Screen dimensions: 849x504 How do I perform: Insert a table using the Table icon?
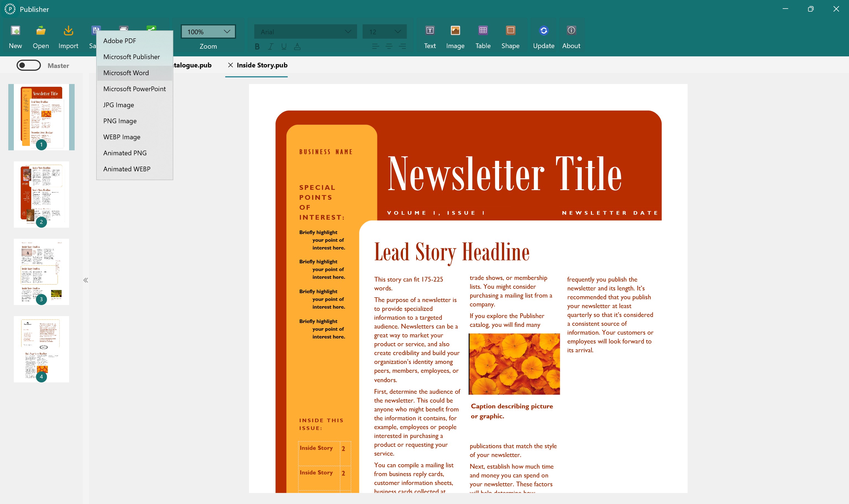483,35
